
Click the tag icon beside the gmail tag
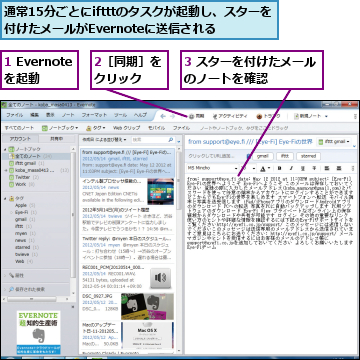coord(250,156)
